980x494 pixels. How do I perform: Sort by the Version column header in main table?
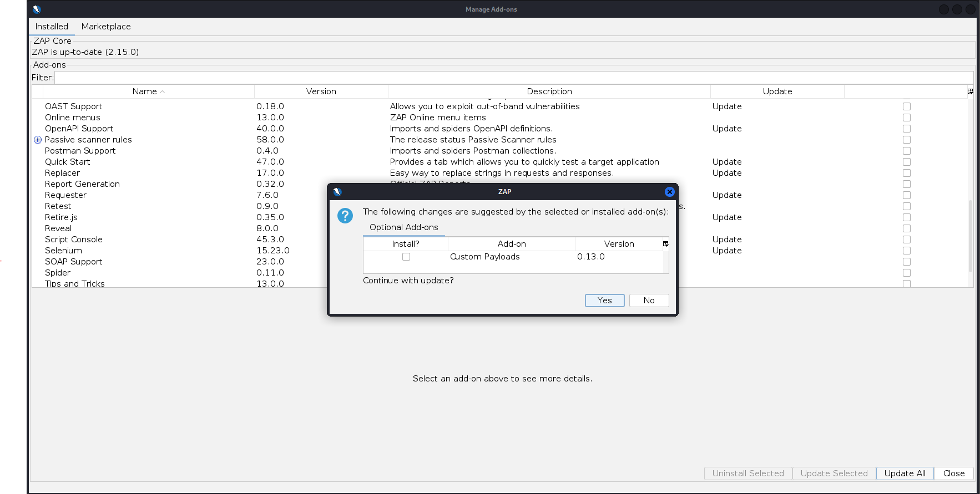(321, 91)
